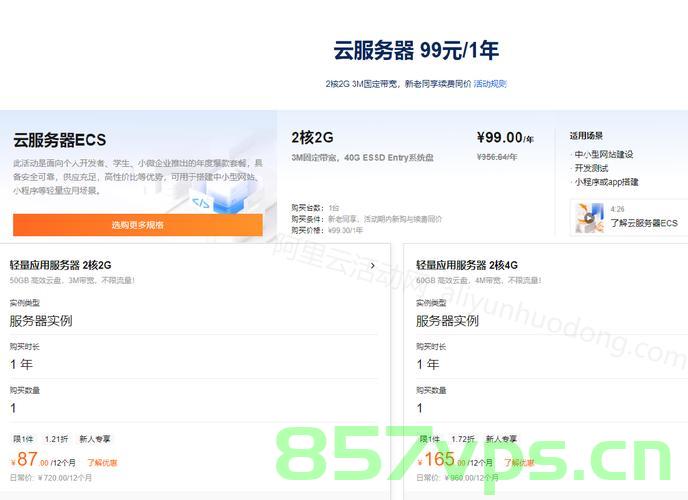Viewport: 688px width, 500px height.
Task: Click the 轻量应用服务器 2核4G title
Action: (x=467, y=265)
